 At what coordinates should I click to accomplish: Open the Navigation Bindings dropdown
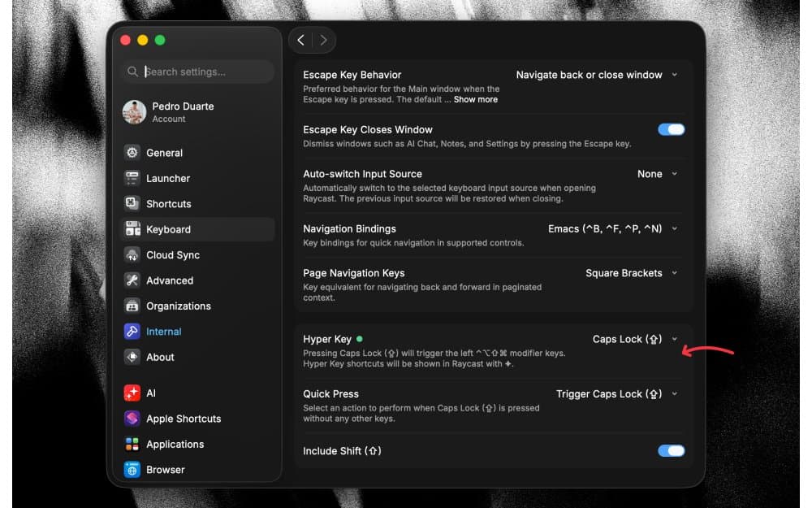pos(612,228)
